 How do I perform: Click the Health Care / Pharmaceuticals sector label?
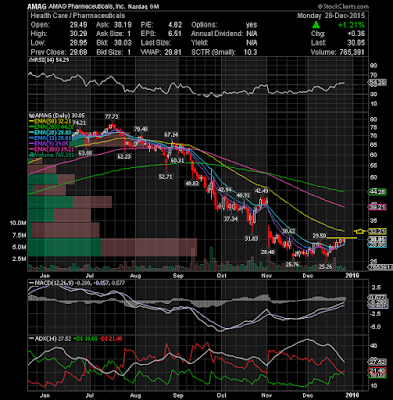click(78, 16)
